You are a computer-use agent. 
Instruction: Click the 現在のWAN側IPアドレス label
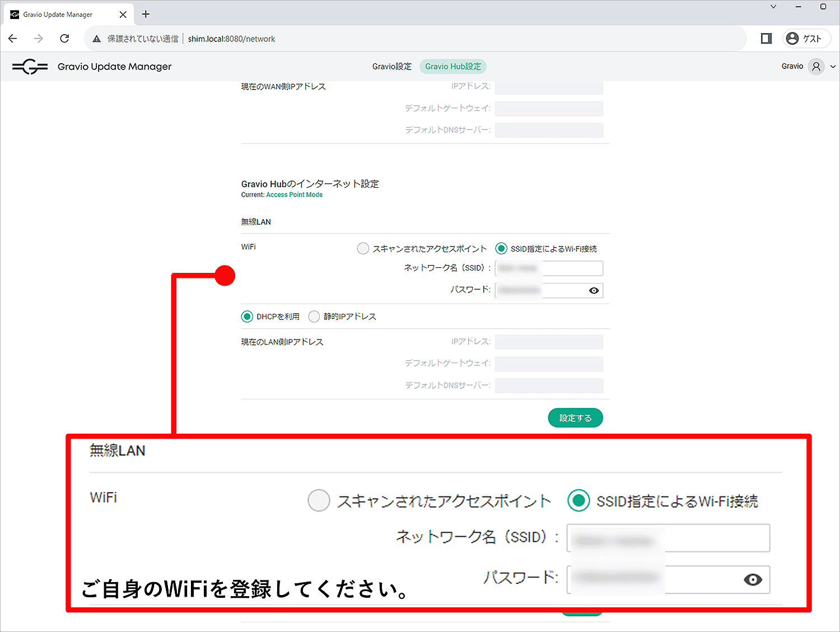tap(283, 87)
